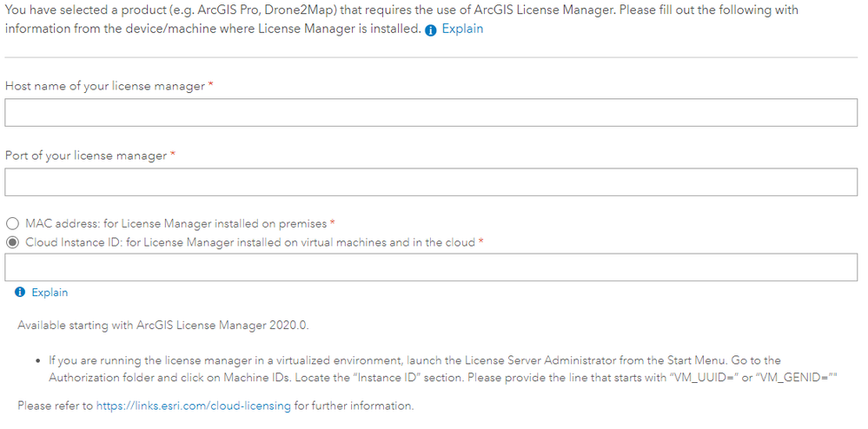Click the 'Port of your license manager' label

(86, 155)
